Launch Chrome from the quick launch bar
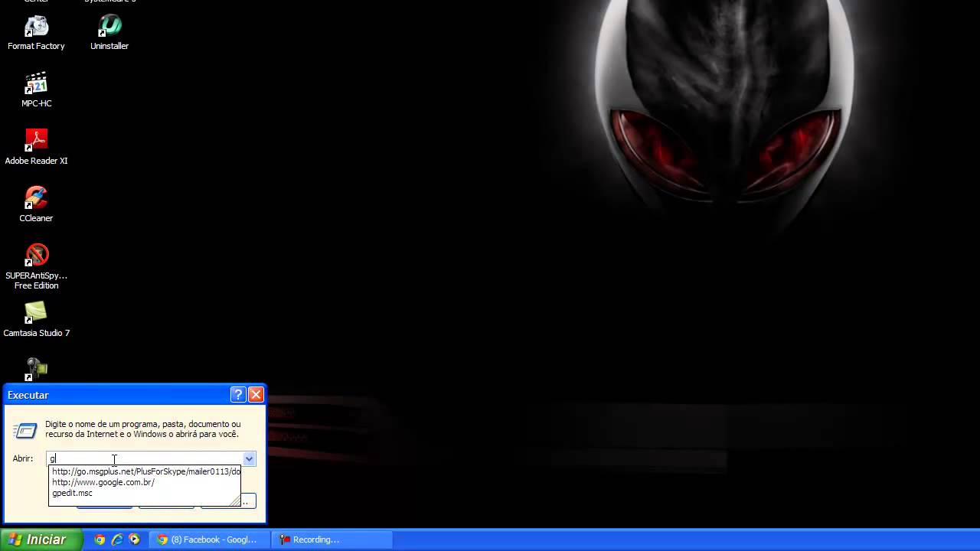Image resolution: width=980 pixels, height=551 pixels. click(100, 540)
